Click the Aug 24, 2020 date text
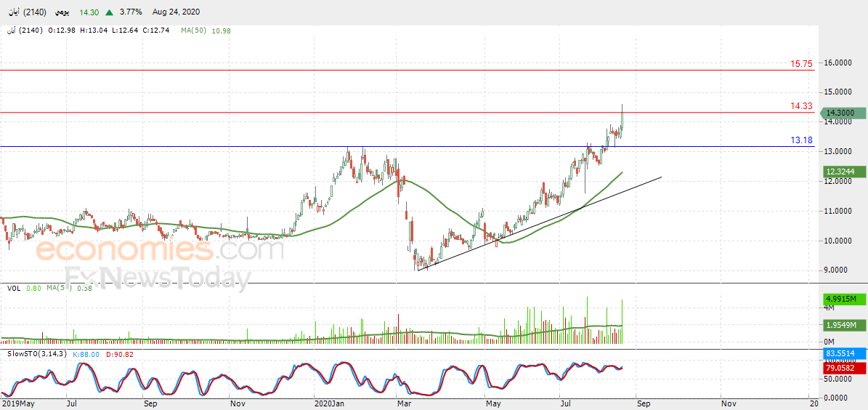 coord(177,12)
